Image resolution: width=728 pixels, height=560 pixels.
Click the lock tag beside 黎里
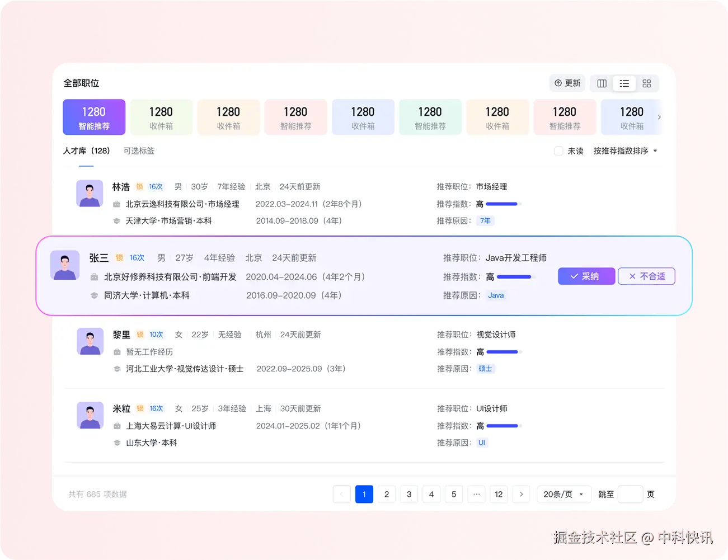tap(140, 335)
